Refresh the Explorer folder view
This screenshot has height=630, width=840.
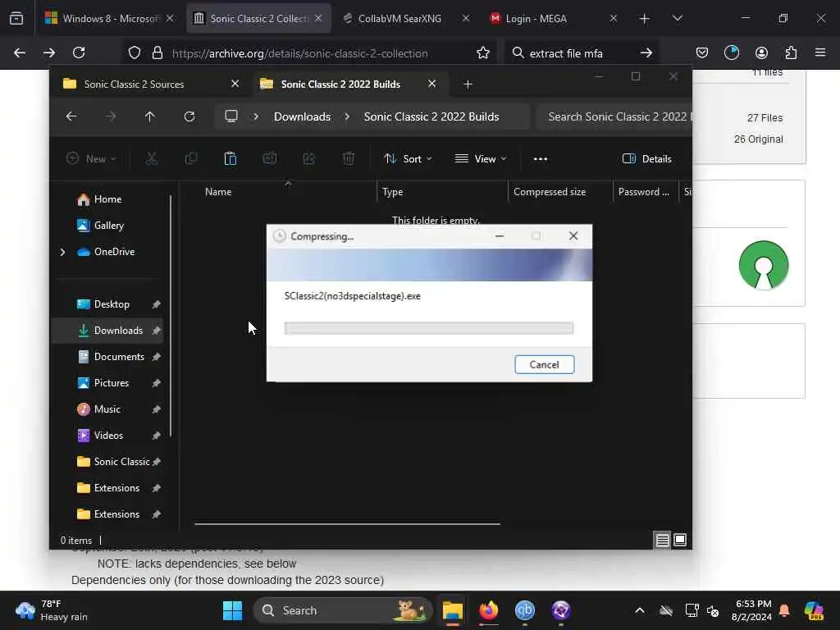(189, 116)
